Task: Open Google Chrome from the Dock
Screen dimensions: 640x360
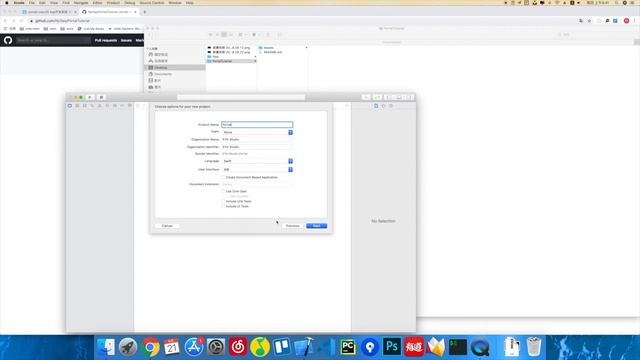Action: [x=150, y=347]
